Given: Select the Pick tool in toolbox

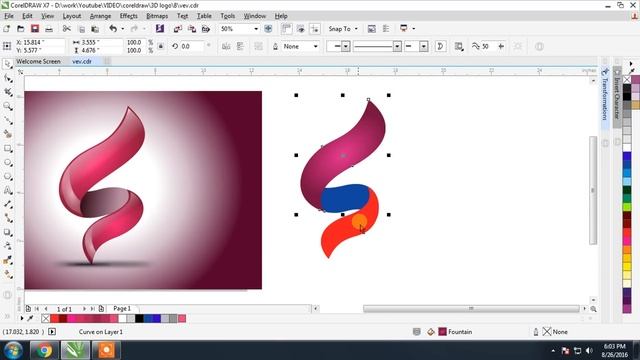Looking at the screenshot, I should (7, 64).
